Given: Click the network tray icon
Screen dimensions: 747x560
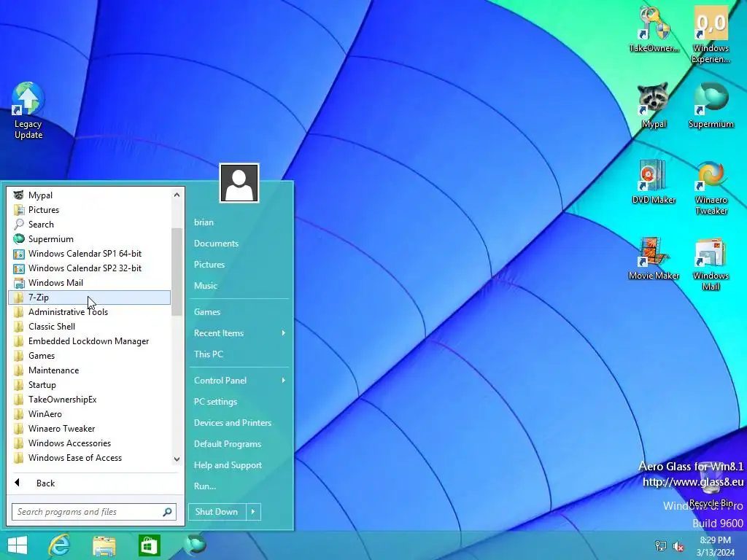Looking at the screenshot, I should tap(661, 545).
